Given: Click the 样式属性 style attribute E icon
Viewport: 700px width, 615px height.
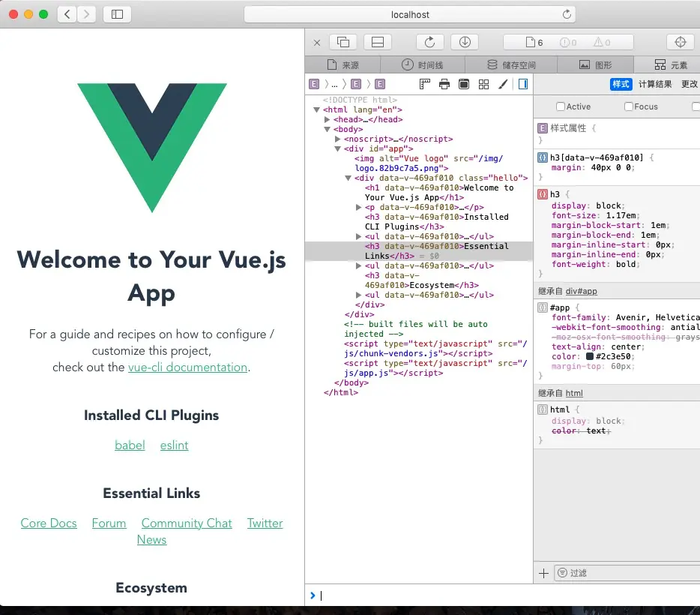Looking at the screenshot, I should click(543, 129).
